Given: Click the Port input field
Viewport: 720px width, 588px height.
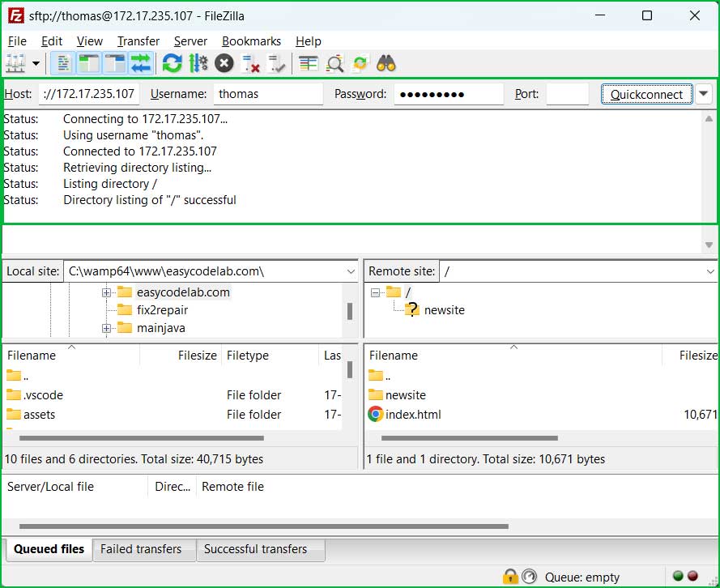Looking at the screenshot, I should point(568,94).
